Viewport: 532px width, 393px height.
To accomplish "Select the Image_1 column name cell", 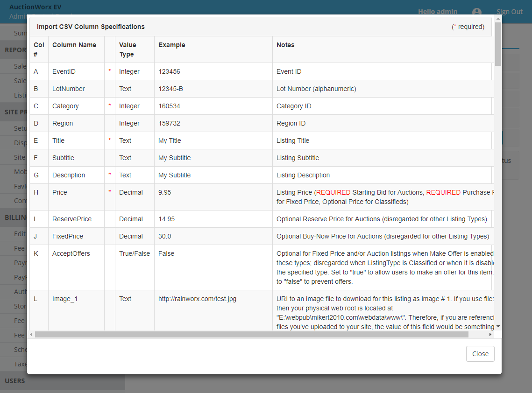I will (x=76, y=310).
